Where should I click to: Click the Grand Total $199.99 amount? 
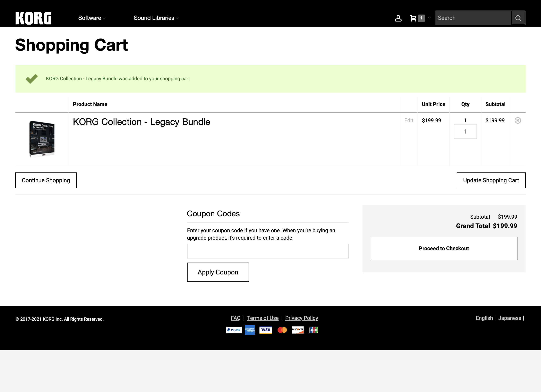coord(505,226)
